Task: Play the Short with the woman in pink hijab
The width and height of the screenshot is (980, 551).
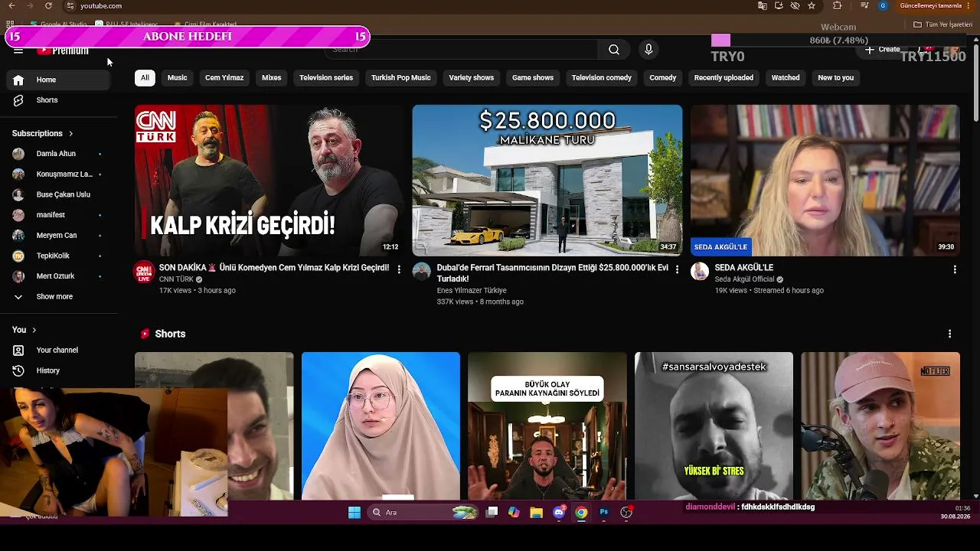Action: [381, 425]
